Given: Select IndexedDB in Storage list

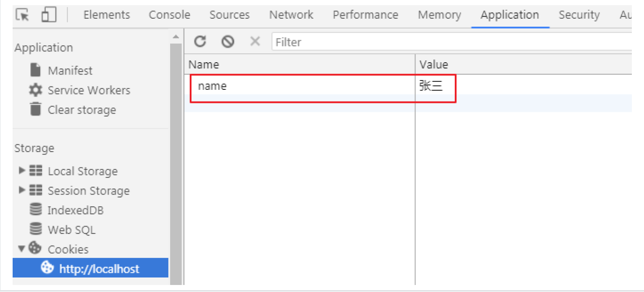Looking at the screenshot, I should [x=76, y=211].
